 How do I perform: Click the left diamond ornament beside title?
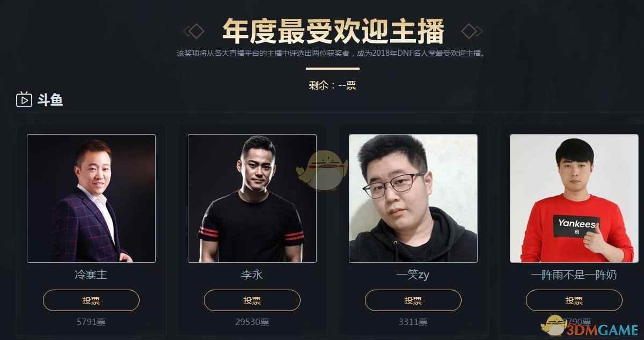(194, 31)
